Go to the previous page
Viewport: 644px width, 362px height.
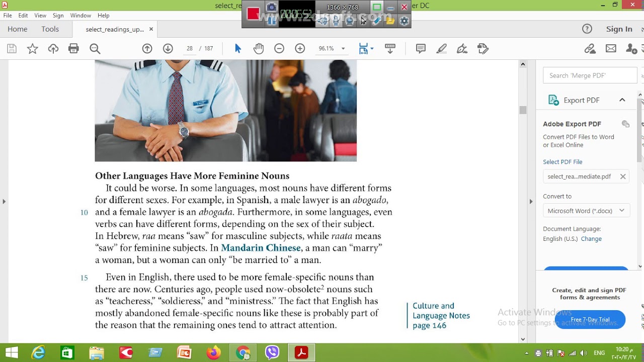(147, 49)
